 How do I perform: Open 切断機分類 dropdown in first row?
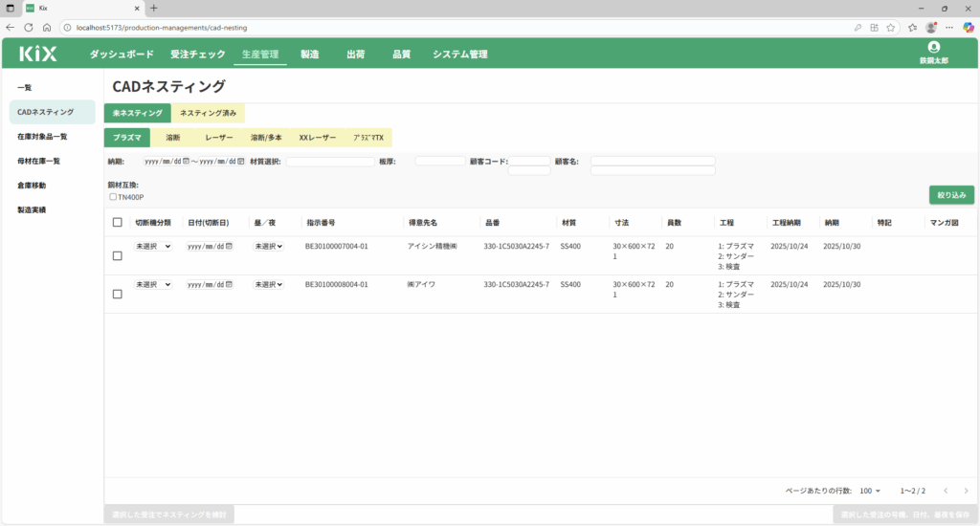point(152,246)
